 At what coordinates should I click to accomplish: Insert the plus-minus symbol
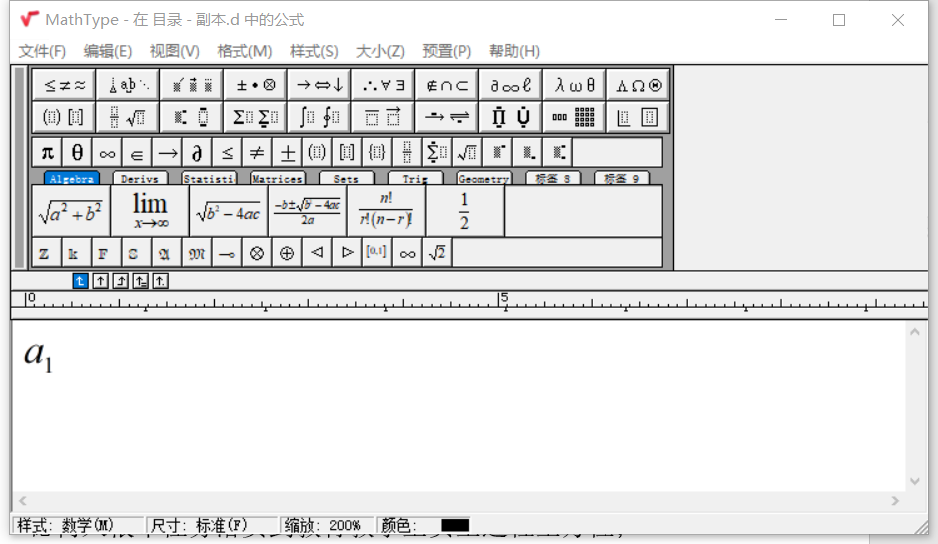point(287,153)
